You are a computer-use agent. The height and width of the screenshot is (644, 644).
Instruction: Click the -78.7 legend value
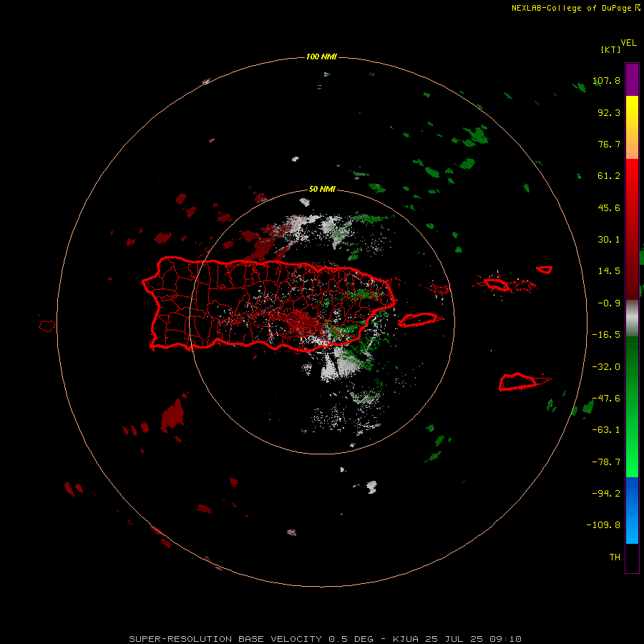click(606, 462)
